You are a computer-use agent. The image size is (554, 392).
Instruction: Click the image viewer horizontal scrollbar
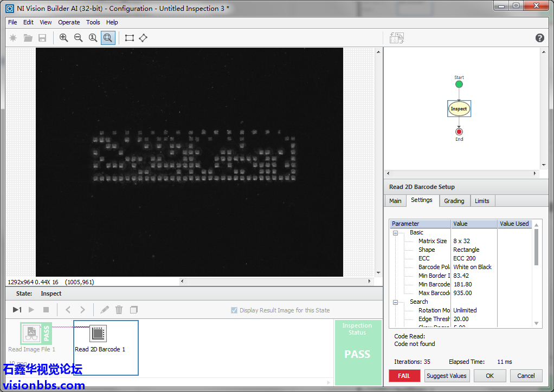(x=276, y=282)
